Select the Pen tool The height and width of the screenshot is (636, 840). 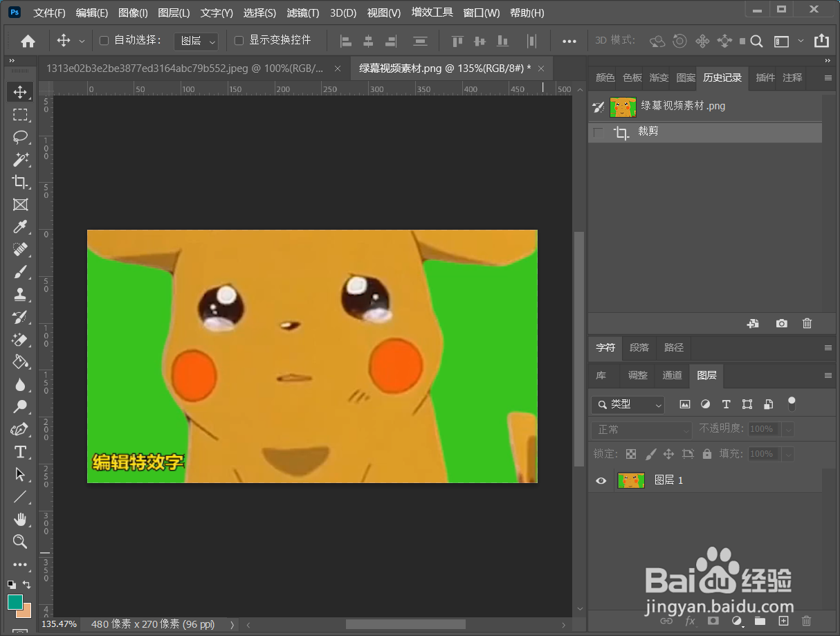click(x=20, y=429)
